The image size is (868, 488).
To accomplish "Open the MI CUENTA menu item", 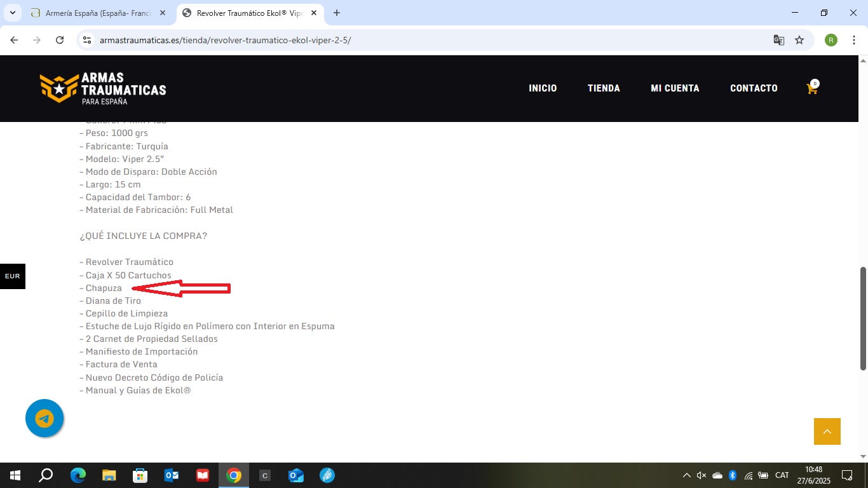I will point(675,88).
